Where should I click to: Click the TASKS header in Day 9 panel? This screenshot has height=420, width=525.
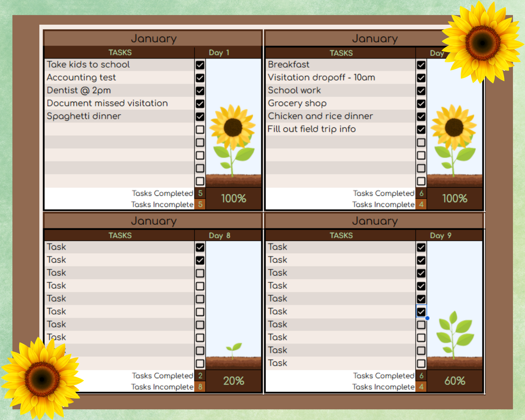340,235
